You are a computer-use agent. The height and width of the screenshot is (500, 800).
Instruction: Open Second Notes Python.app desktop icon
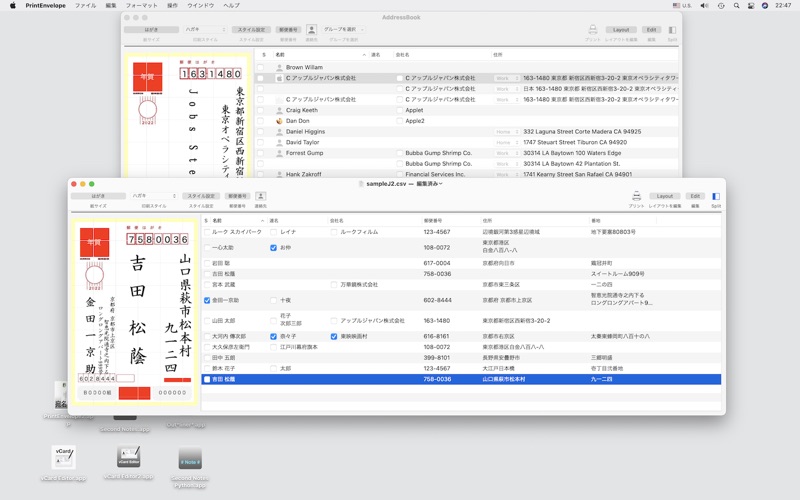pos(190,459)
